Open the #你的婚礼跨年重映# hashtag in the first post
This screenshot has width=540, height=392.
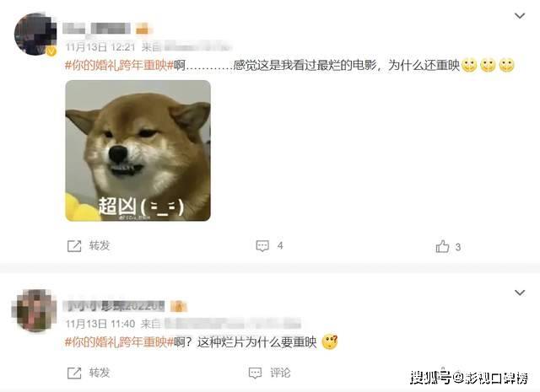pyautogui.click(x=119, y=65)
